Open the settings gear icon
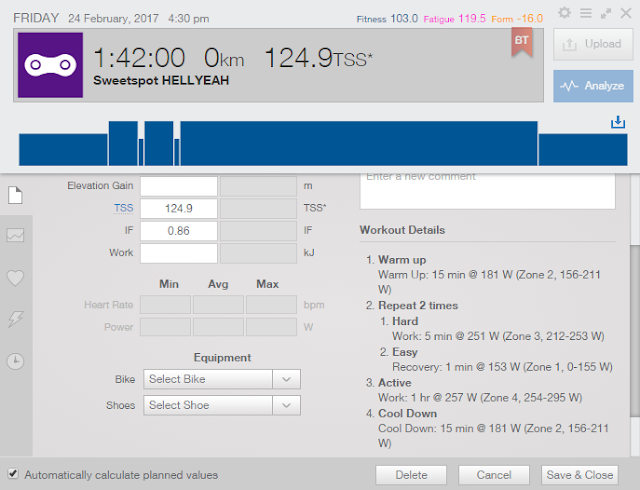 (x=564, y=13)
